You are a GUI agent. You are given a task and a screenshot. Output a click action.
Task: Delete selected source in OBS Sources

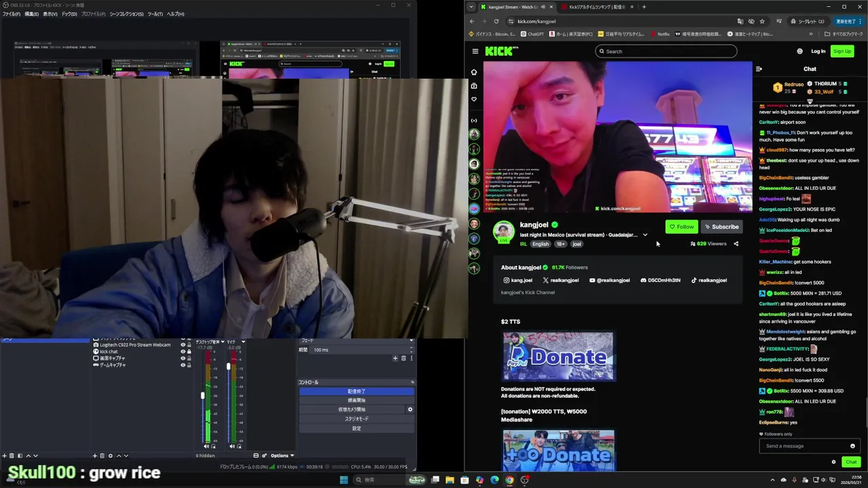[x=102, y=455]
